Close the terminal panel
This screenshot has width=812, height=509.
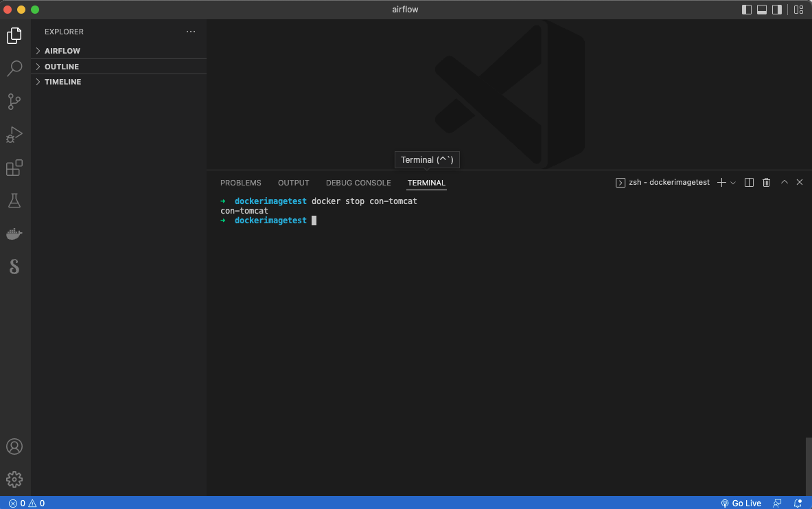click(800, 183)
